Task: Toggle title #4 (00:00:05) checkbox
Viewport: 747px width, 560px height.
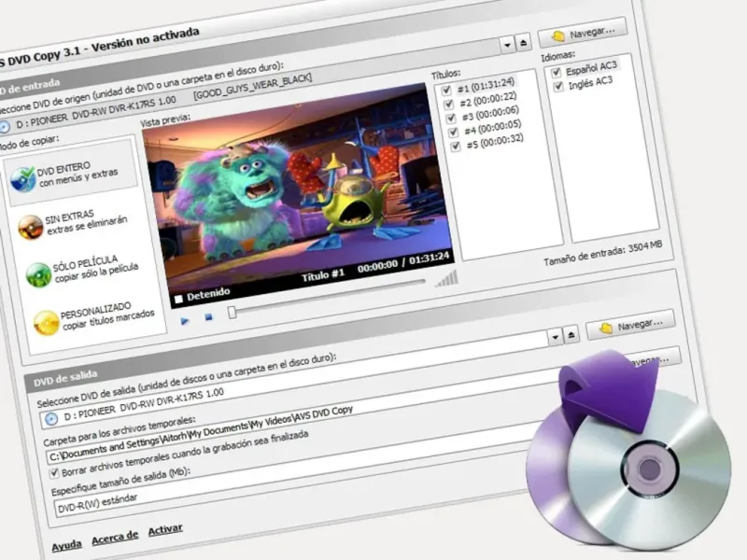Action: tap(453, 132)
